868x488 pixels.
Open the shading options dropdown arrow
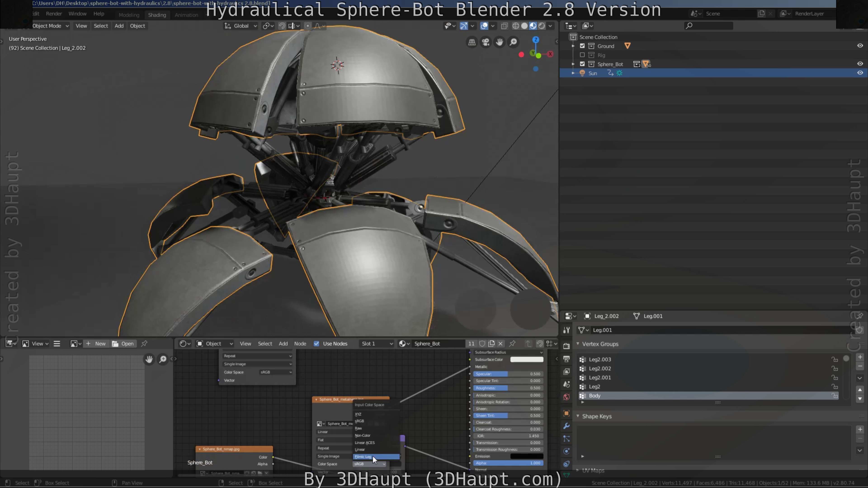(550, 26)
